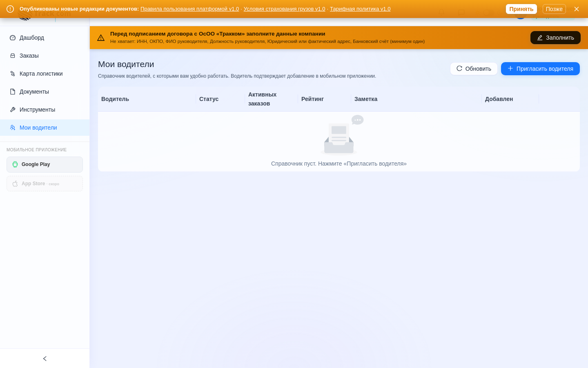The height and width of the screenshot is (368, 588).
Task: Open Карта логистики from the sidebar
Action: coord(45,74)
